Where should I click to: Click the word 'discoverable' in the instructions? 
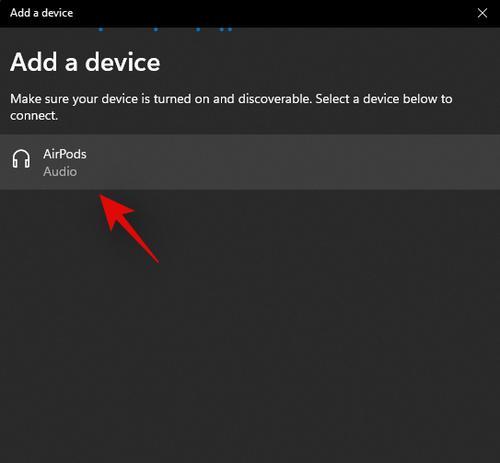point(274,99)
